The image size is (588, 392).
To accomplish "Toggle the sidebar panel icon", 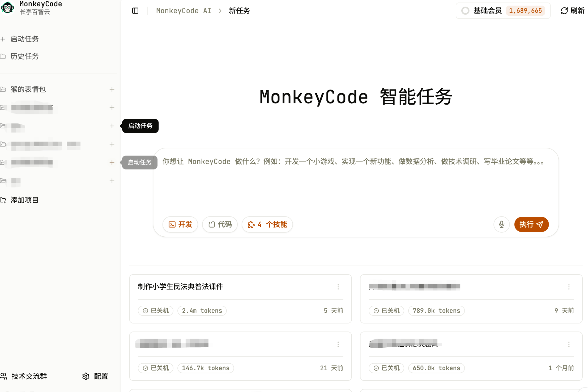I will 135,11.
